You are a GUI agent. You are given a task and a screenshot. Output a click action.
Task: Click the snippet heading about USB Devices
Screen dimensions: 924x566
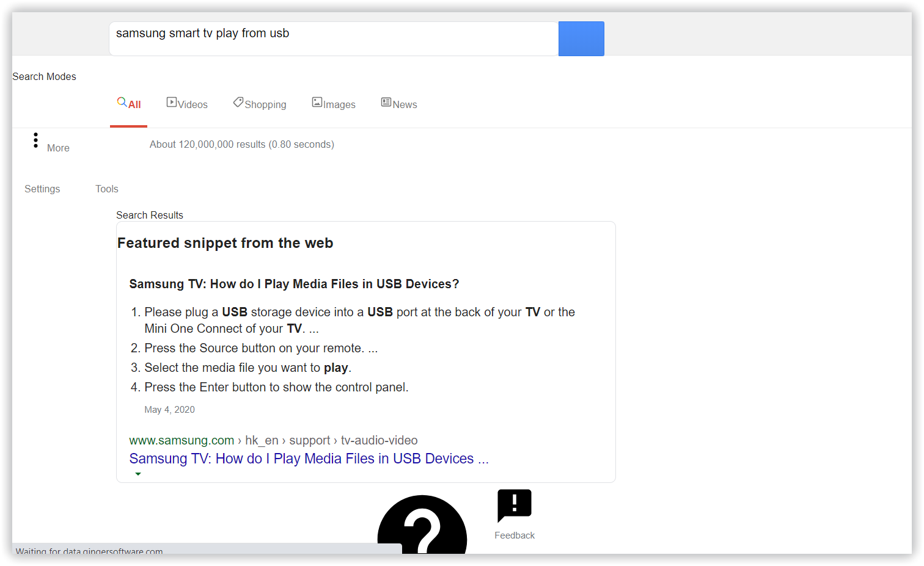tap(294, 284)
